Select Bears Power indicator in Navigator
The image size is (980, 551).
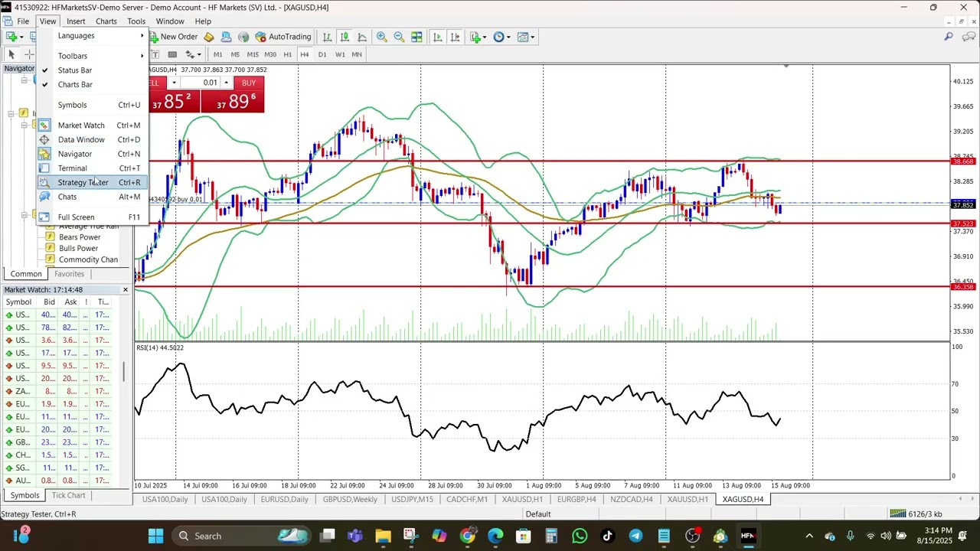(x=80, y=237)
